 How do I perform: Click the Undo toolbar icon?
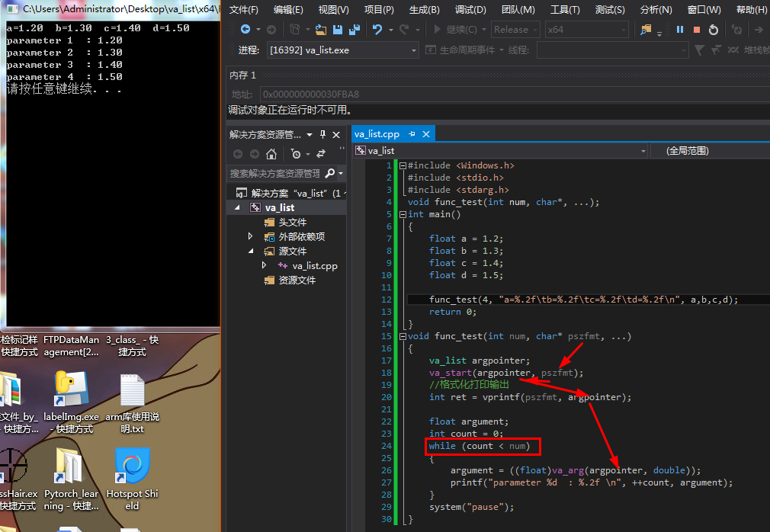click(377, 30)
